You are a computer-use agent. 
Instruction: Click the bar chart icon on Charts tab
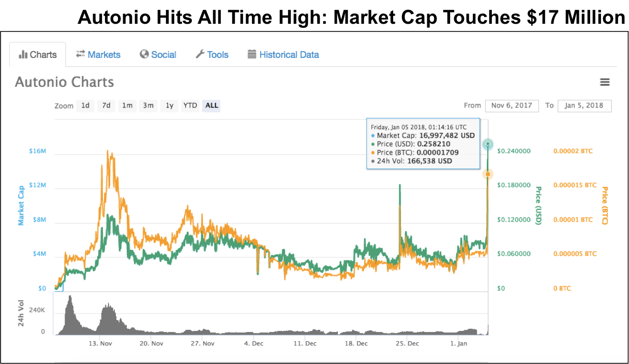(23, 54)
